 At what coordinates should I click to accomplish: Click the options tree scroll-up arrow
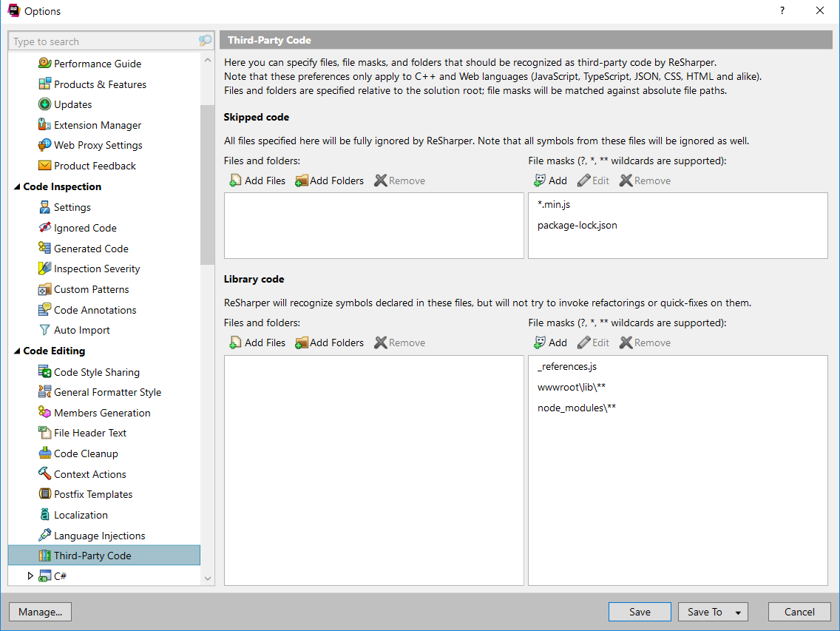click(207, 61)
